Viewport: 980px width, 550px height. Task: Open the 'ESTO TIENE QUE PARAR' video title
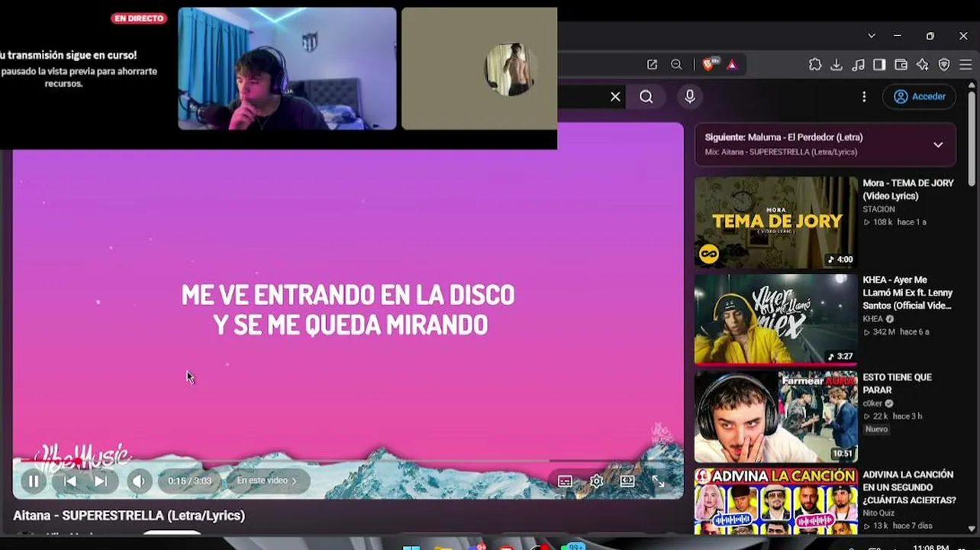(897, 383)
